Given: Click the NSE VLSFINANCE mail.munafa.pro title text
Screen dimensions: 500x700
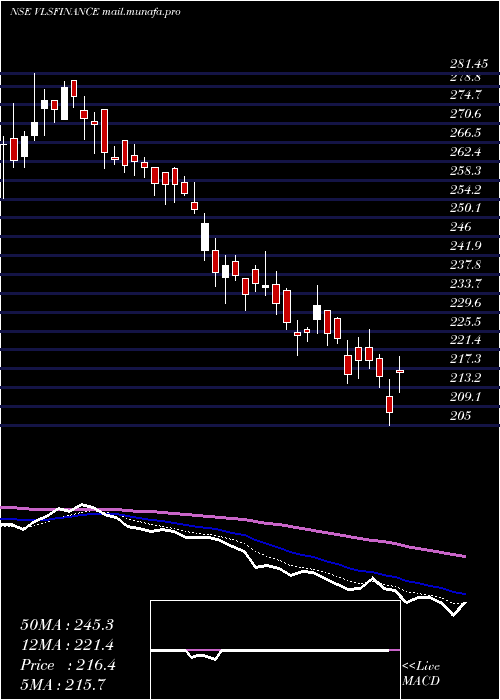Looking at the screenshot, I should pos(95,12).
